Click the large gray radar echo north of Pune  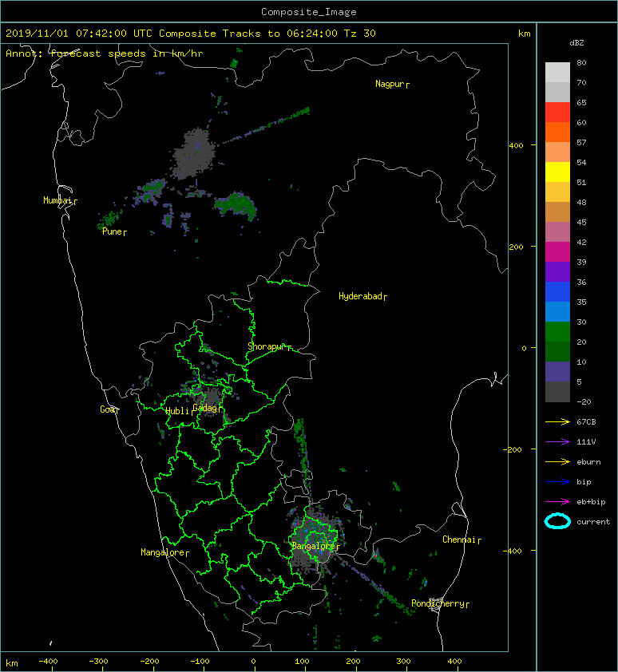194,154
